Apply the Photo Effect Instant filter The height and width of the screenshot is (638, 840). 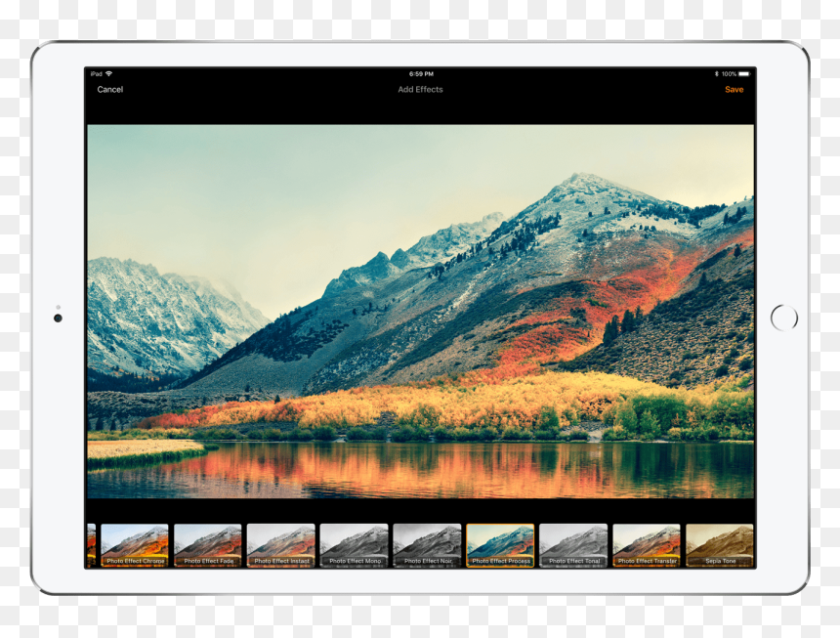[280, 545]
